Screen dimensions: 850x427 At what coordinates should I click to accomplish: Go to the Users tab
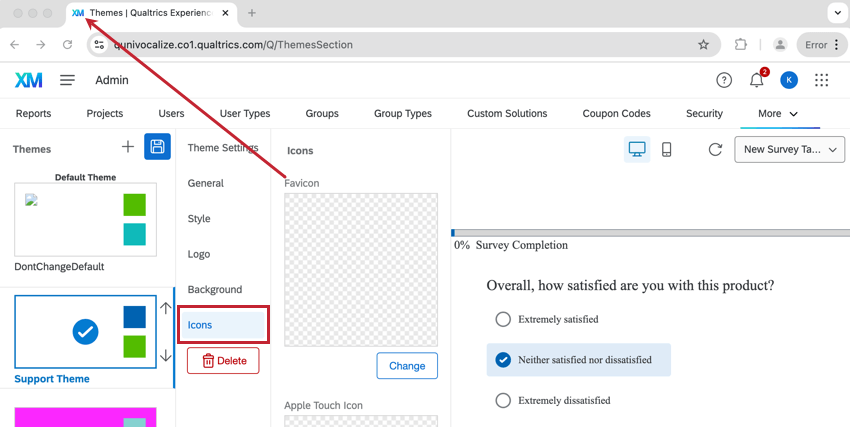[171, 114]
